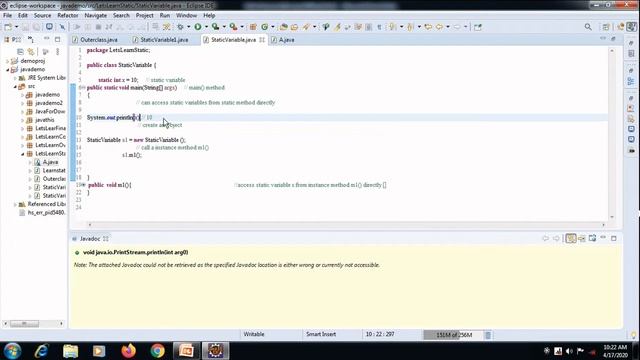Expand the Referenced Libraries node
The height and width of the screenshot is (360, 640).
[15, 204]
